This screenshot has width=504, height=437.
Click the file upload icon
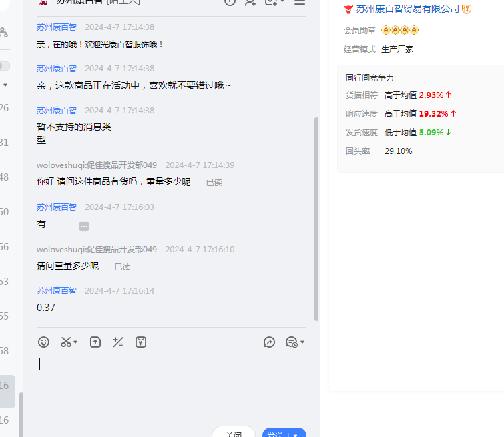click(x=95, y=342)
